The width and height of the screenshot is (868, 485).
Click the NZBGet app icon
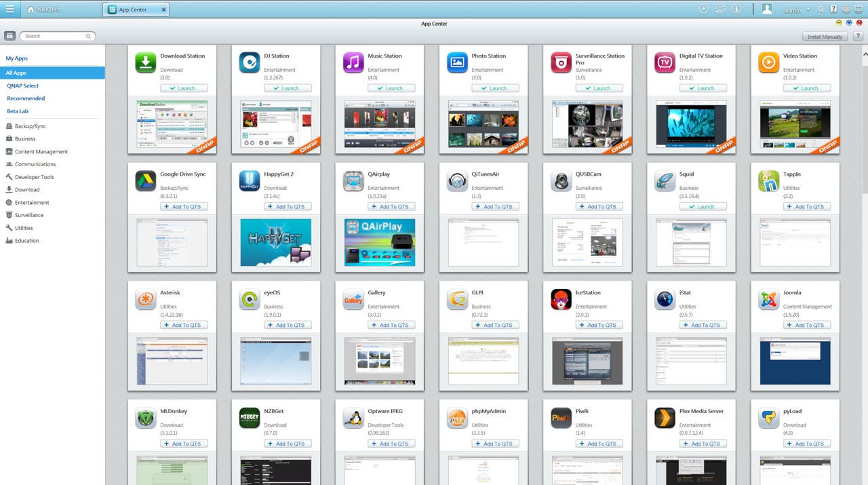click(x=250, y=418)
